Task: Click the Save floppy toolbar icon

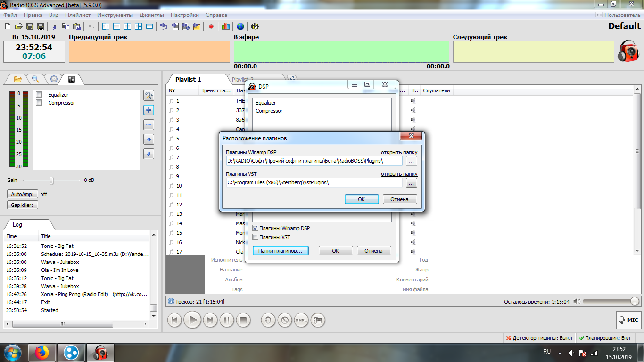Action: point(30,26)
